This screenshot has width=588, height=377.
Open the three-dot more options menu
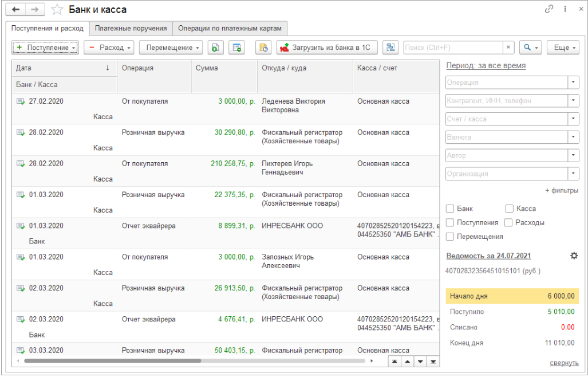coord(565,9)
